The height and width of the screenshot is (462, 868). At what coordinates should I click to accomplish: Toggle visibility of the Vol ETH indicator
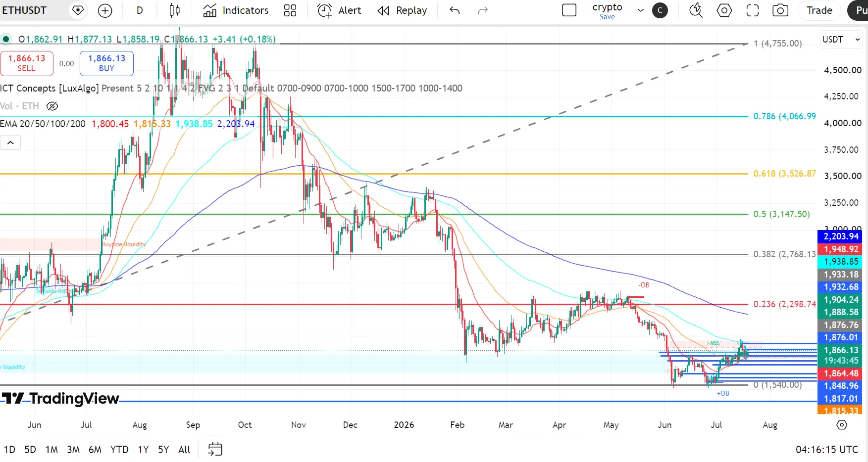tap(52, 106)
